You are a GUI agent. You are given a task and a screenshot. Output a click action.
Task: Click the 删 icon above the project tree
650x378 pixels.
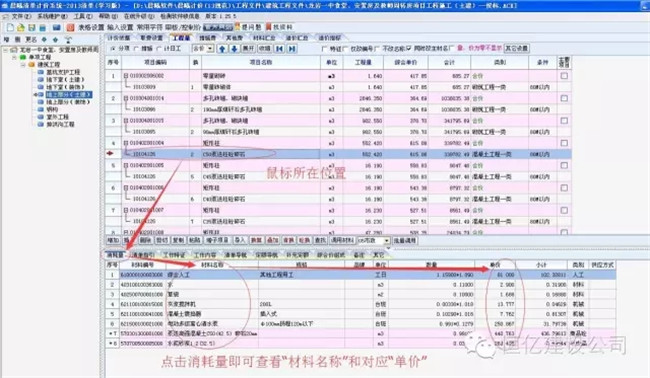pos(18,40)
